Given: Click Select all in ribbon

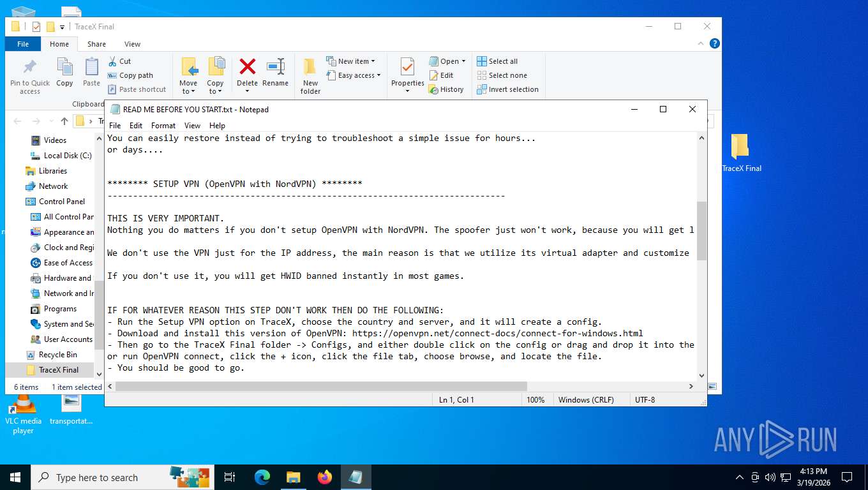Looking at the screenshot, I should pos(497,61).
